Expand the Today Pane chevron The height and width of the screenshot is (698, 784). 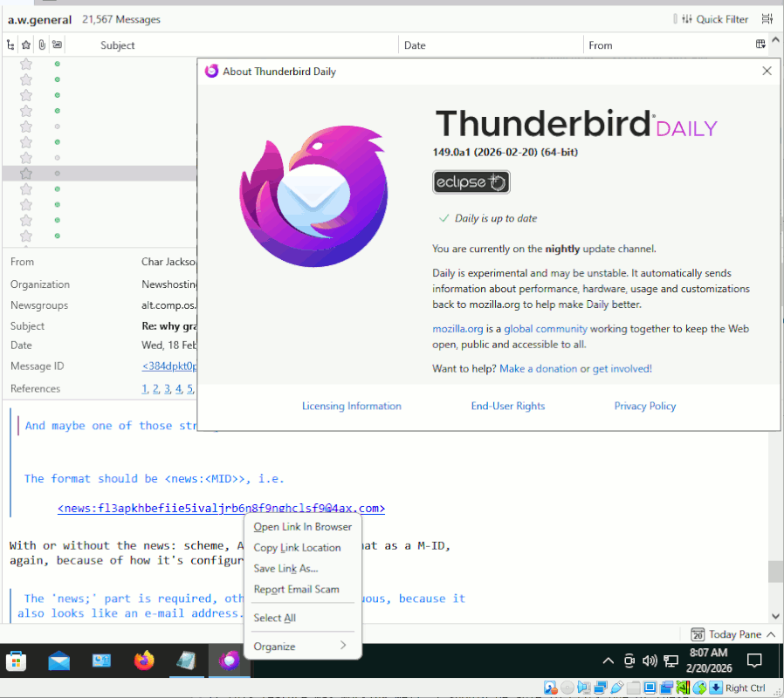[x=771, y=634]
